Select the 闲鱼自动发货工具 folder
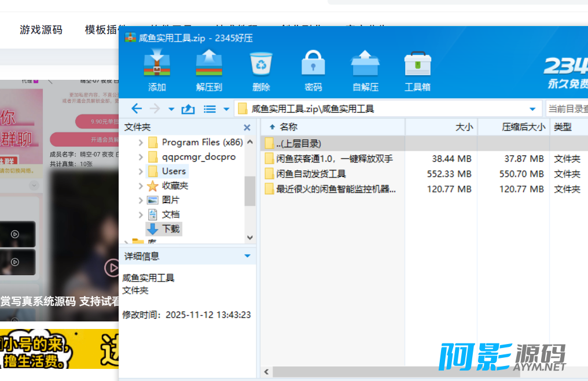The width and height of the screenshot is (588, 381). 311,174
